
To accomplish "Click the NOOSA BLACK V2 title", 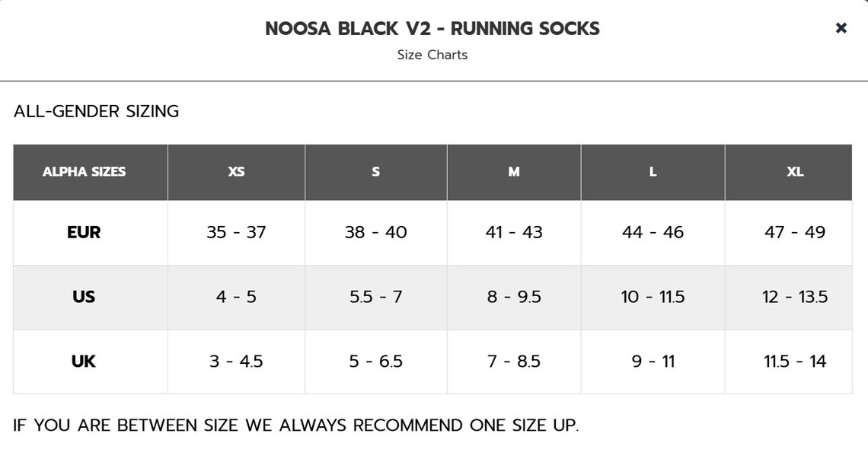I will [x=432, y=29].
